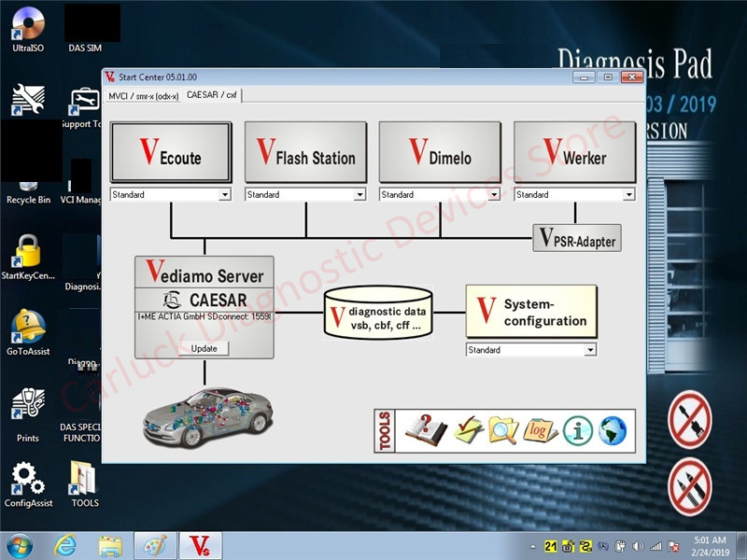
Task: Open the Support Tool toolbox shortcut
Action: coord(84,108)
